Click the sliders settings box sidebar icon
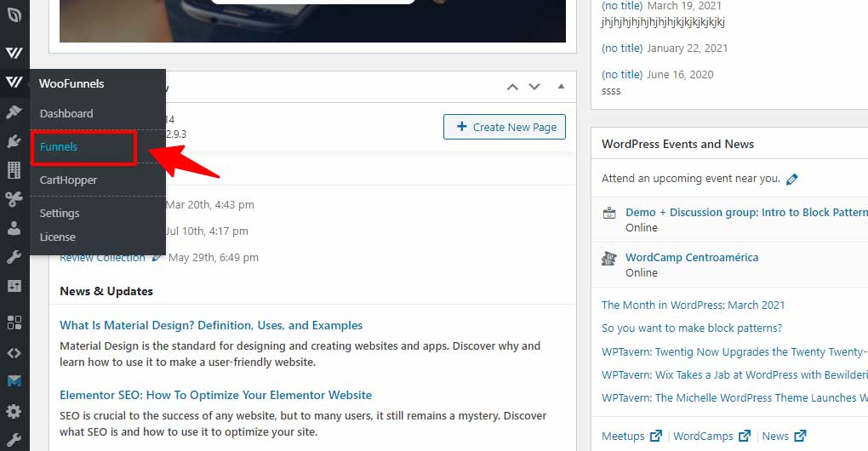Viewport: 868px width, 451px height. (x=14, y=286)
